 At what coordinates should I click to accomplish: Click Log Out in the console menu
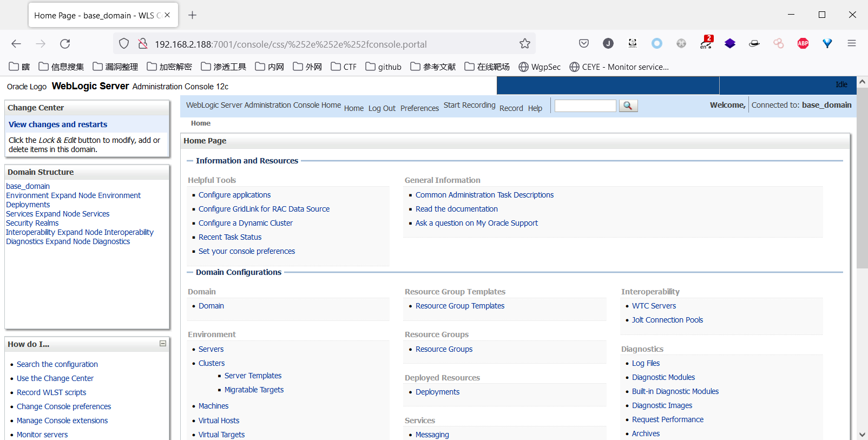click(x=382, y=108)
